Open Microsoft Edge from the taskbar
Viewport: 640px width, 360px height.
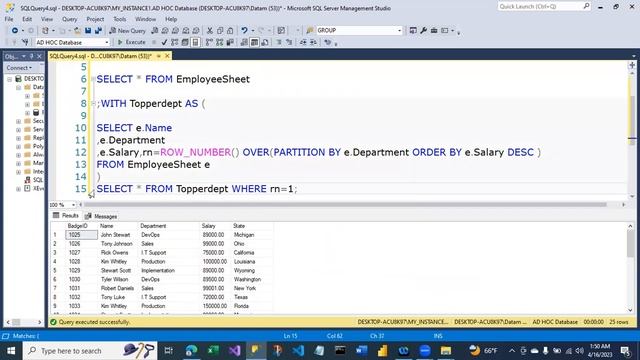(x=191, y=351)
